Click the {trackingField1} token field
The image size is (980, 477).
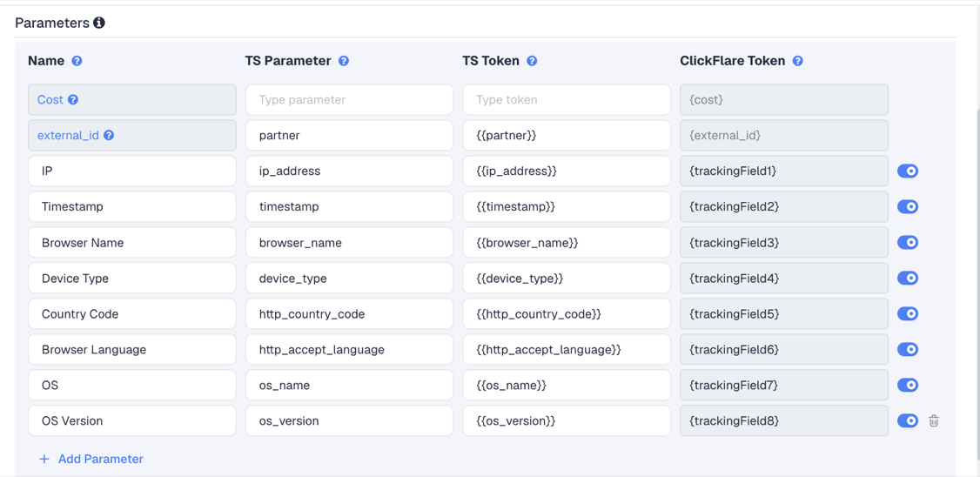tap(784, 171)
